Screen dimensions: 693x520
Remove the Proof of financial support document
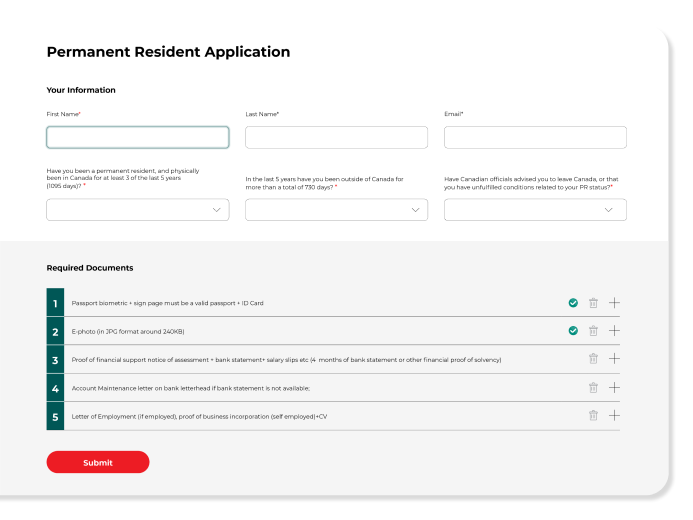593,359
